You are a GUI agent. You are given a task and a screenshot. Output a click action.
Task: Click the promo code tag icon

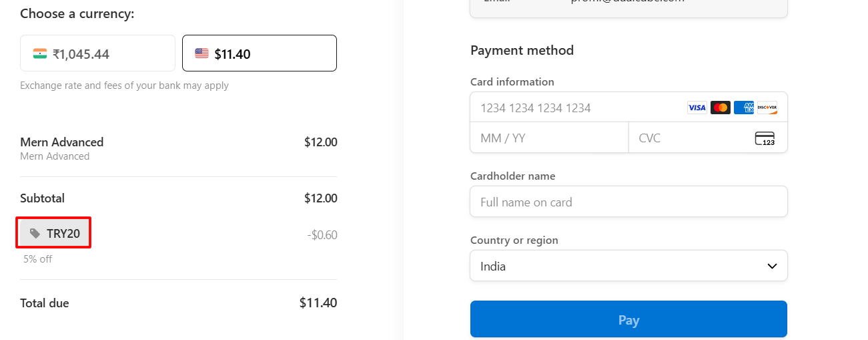[35, 234]
